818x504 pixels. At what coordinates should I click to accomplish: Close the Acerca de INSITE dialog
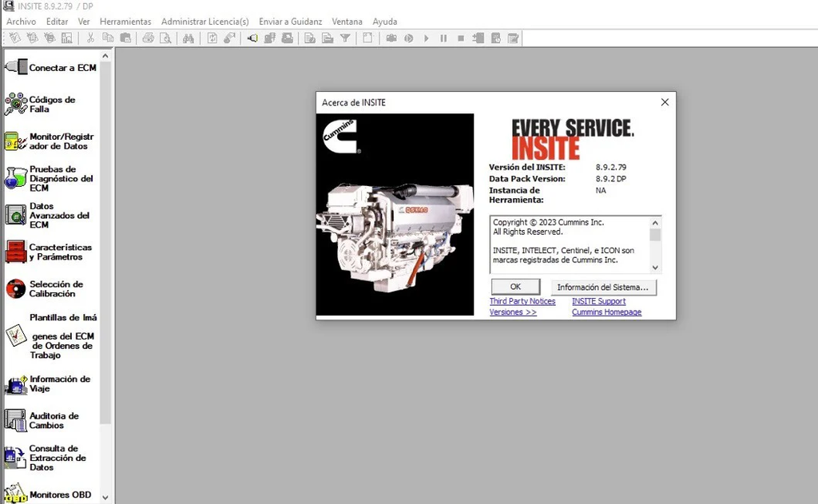click(x=665, y=102)
